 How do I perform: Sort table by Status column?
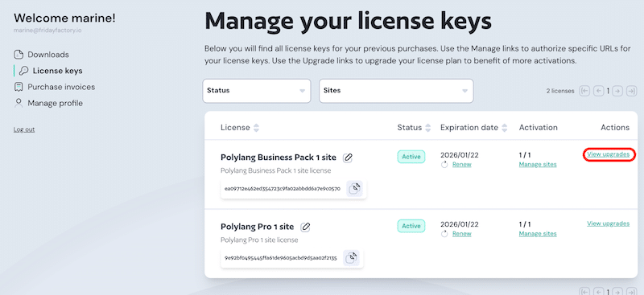coord(428,128)
